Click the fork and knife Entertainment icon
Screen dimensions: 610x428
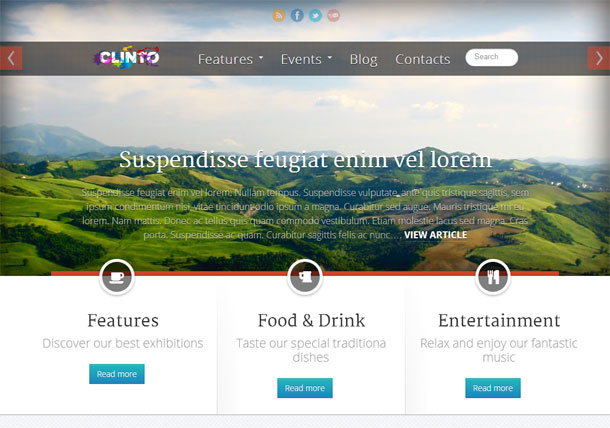[x=493, y=277]
